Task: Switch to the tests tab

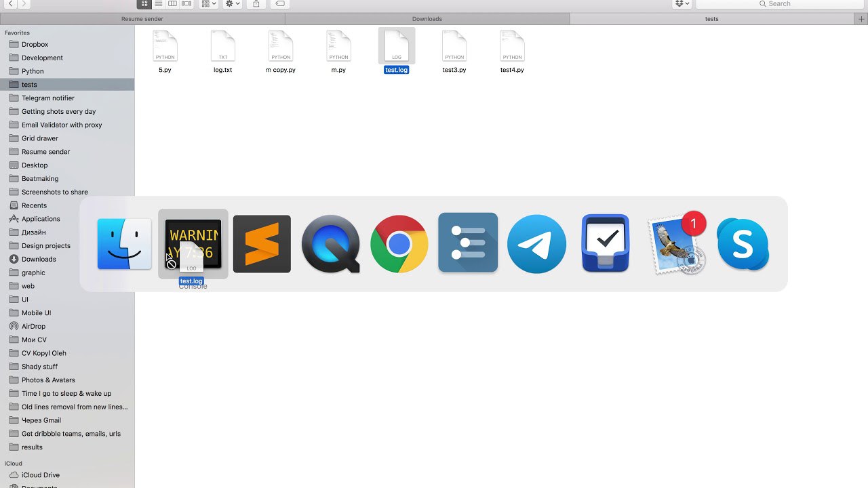Action: pyautogui.click(x=711, y=19)
